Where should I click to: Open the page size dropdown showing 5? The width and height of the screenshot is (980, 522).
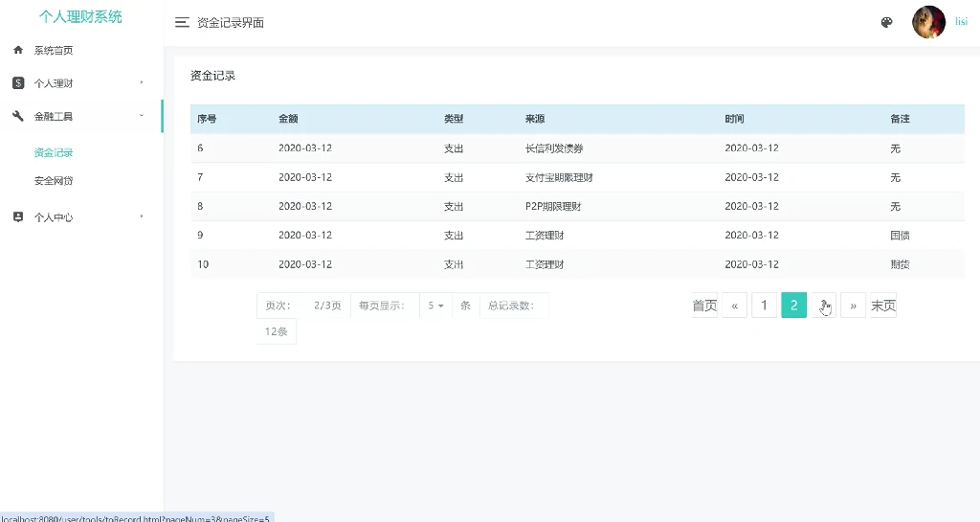[x=435, y=306]
